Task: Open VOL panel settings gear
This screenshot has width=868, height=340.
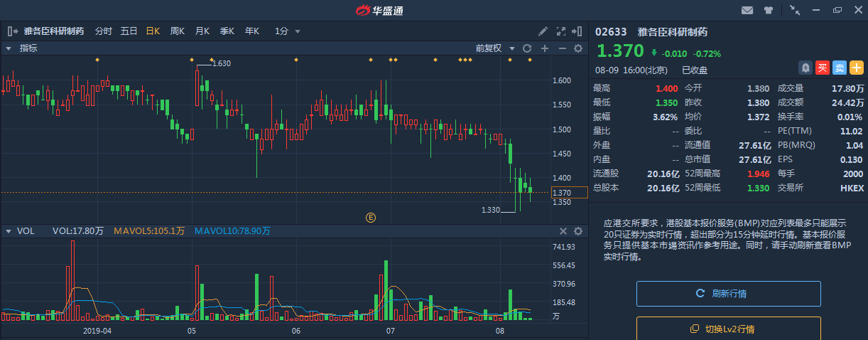Action: pos(578,231)
